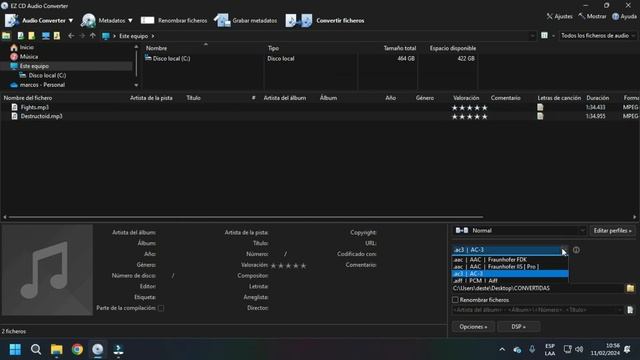Go back with the left arrow
Image resolution: width=640 pixels, height=360 pixels.
coord(71,36)
